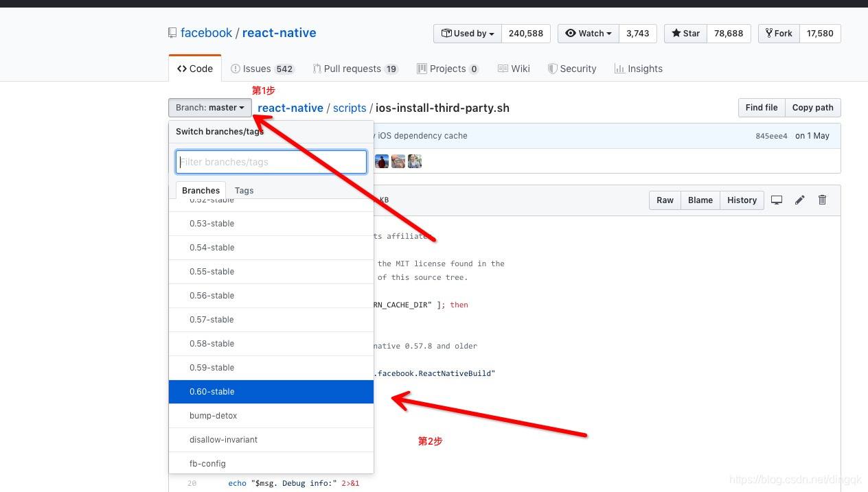The height and width of the screenshot is (492, 868).
Task: Click line number 20 in the code
Action: [x=192, y=483]
